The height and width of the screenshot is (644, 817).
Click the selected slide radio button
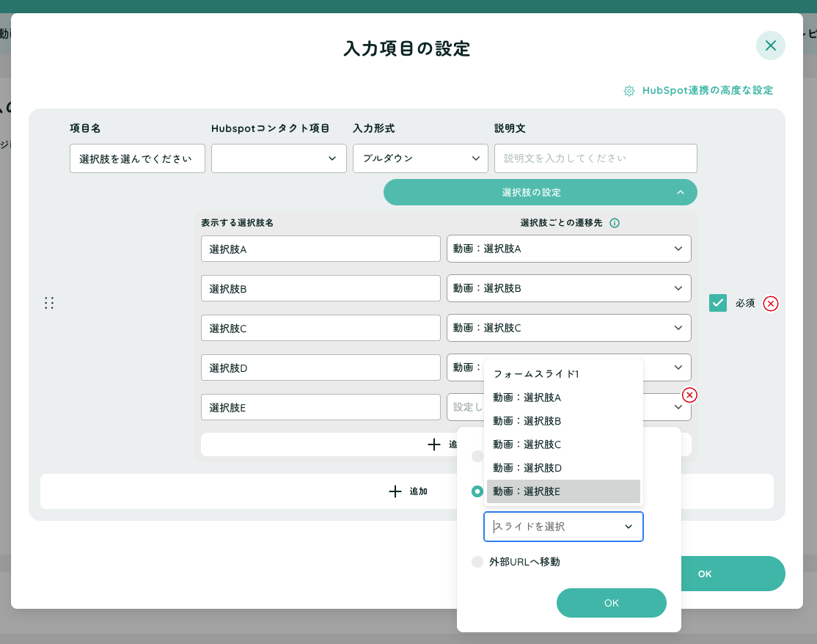(x=477, y=491)
